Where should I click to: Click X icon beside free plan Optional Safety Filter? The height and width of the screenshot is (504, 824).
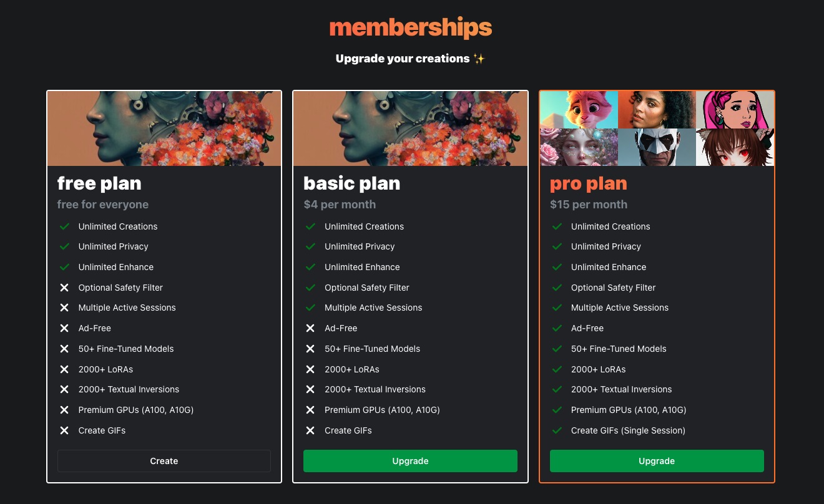64,288
